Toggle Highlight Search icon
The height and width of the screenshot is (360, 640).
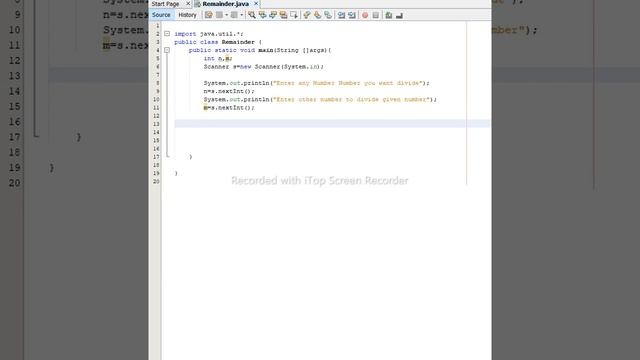pos(283,15)
